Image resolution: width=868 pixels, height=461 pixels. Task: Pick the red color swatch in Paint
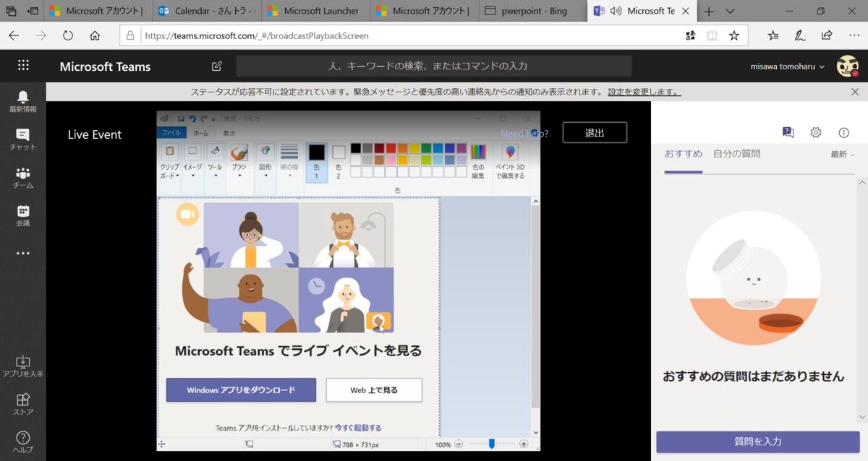point(391,148)
